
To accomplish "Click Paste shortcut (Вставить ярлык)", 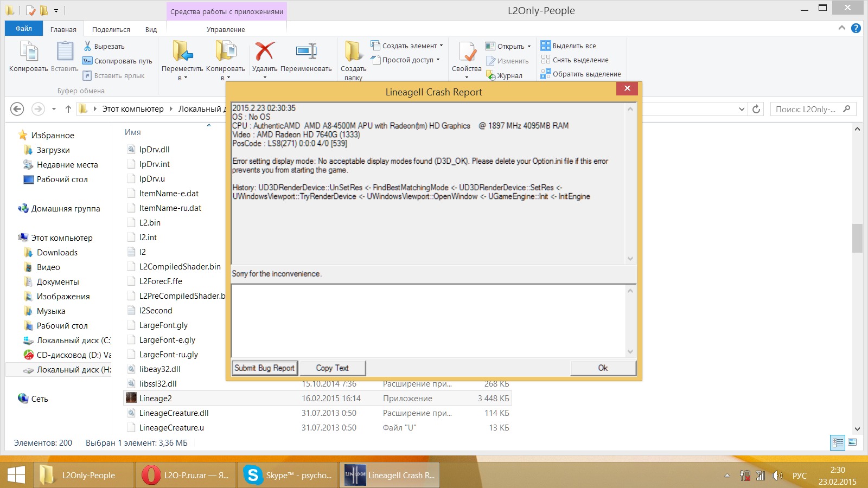I will tap(113, 75).
